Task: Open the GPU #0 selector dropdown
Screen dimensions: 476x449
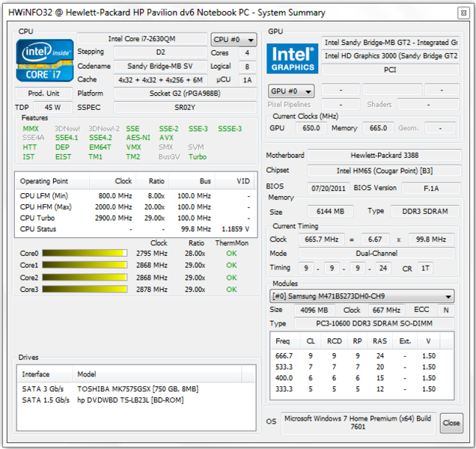Action: (x=291, y=91)
